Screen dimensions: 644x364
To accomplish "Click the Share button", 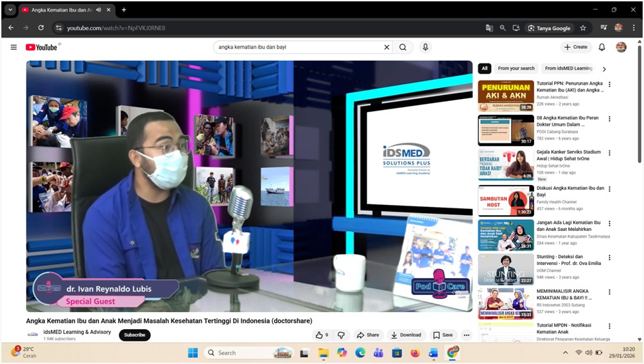I will 368,335.
